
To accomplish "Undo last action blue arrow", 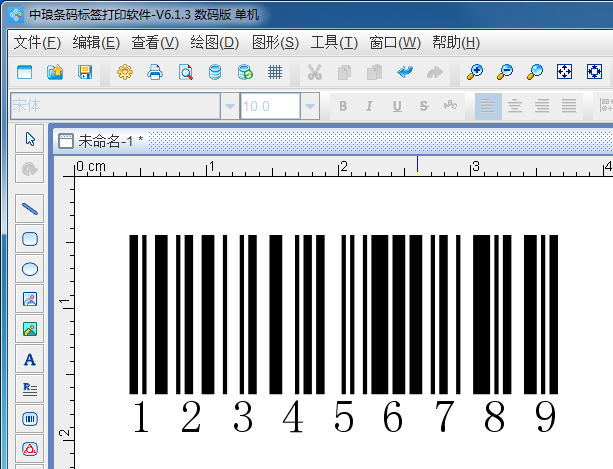I will pos(405,72).
